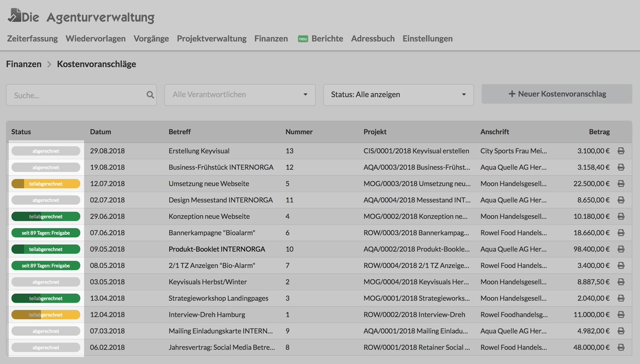Viewport: 640px width, 364px height.
Task: Open Einstellungen in the navigation
Action: (x=428, y=38)
